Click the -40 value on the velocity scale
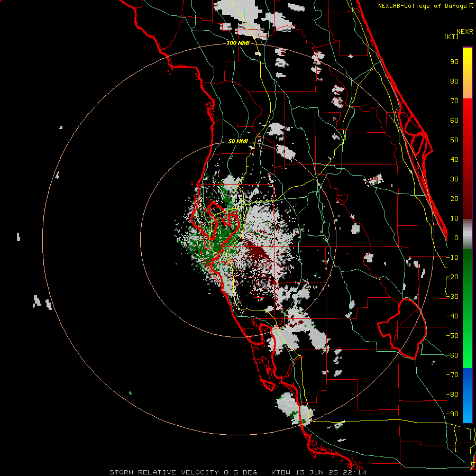 pyautogui.click(x=452, y=316)
